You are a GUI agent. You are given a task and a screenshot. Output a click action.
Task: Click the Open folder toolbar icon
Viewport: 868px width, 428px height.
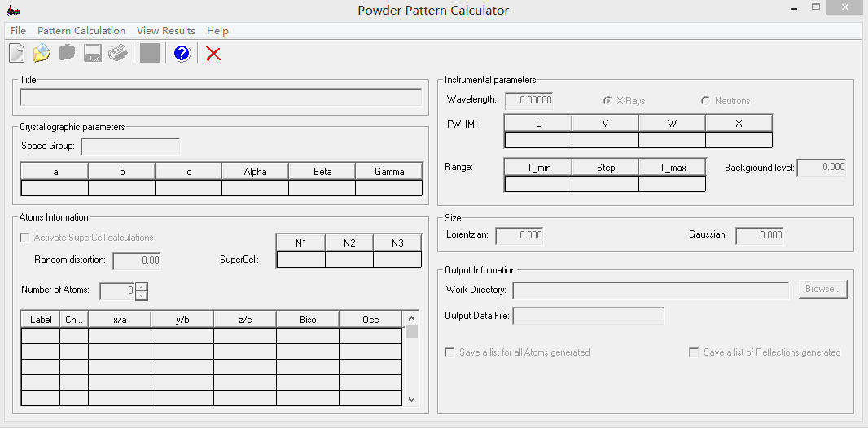coord(42,54)
